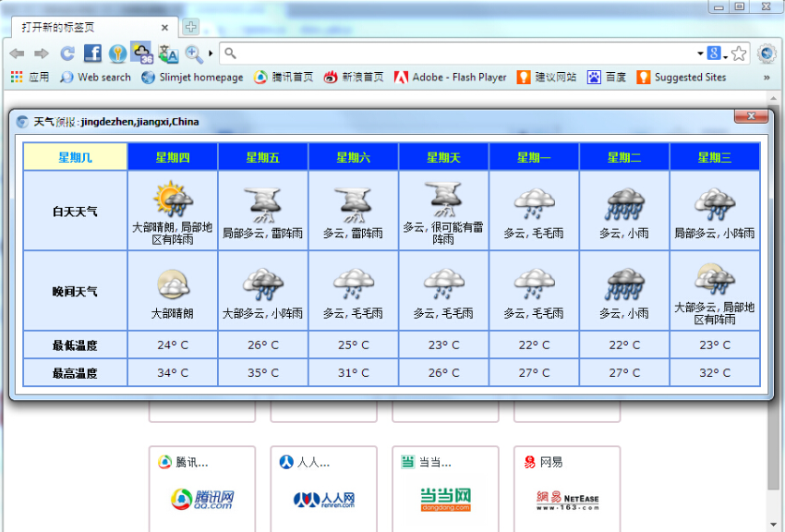Click the 应用 apps shortcut
This screenshot has width=785, height=532.
(30, 78)
